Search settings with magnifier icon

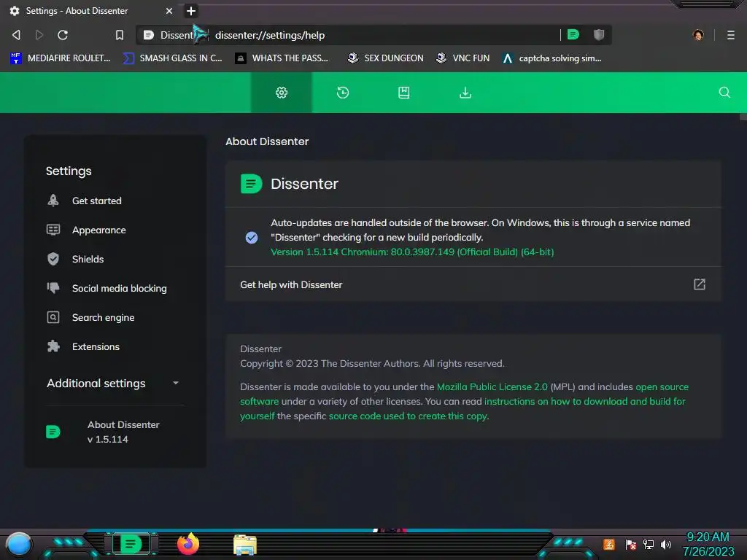pyautogui.click(x=724, y=92)
